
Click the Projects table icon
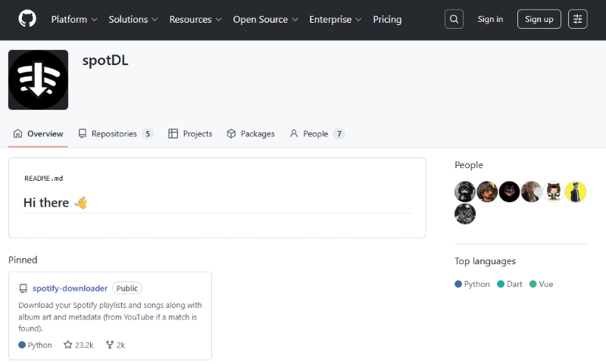click(x=173, y=133)
